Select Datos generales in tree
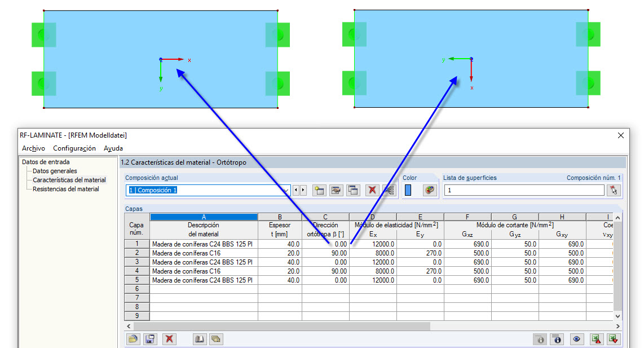This screenshot has width=644, height=348. click(x=55, y=171)
